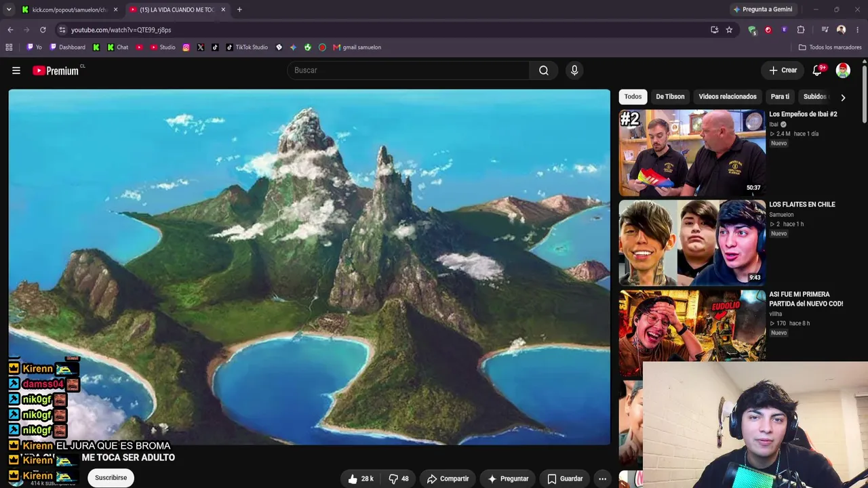
Task: Open the LOS FLAITES EN CHILE thumbnail
Action: click(x=692, y=243)
